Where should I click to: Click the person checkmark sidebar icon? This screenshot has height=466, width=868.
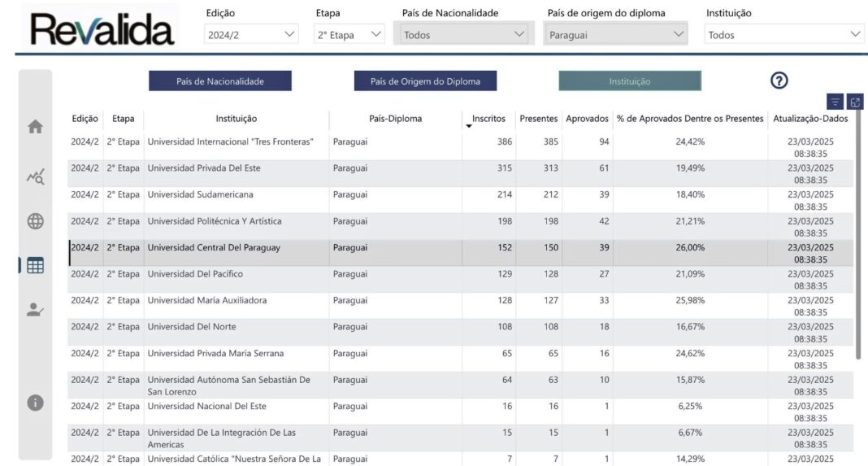coord(35,310)
